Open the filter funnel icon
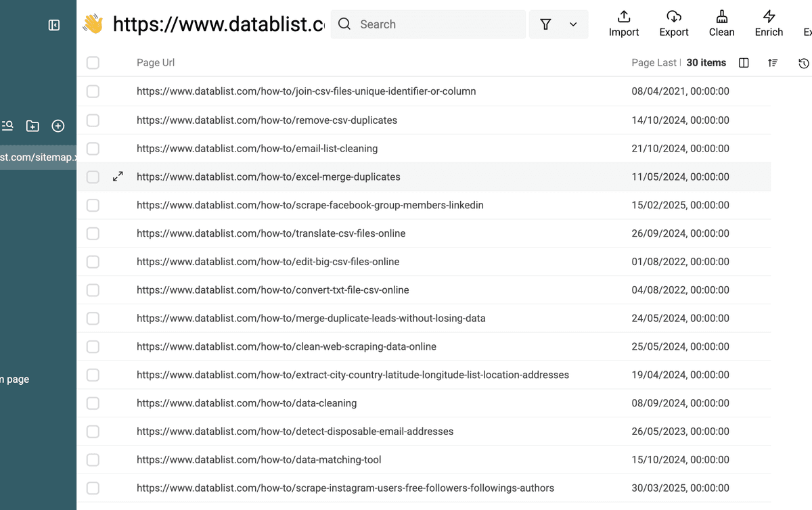Viewport: 812px width, 510px height. point(545,24)
